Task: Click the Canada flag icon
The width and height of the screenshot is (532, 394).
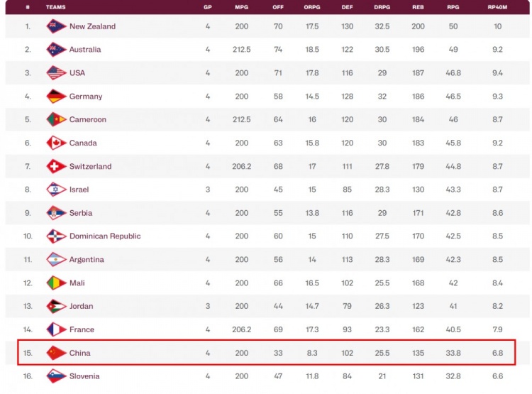Action: pyautogui.click(x=56, y=143)
